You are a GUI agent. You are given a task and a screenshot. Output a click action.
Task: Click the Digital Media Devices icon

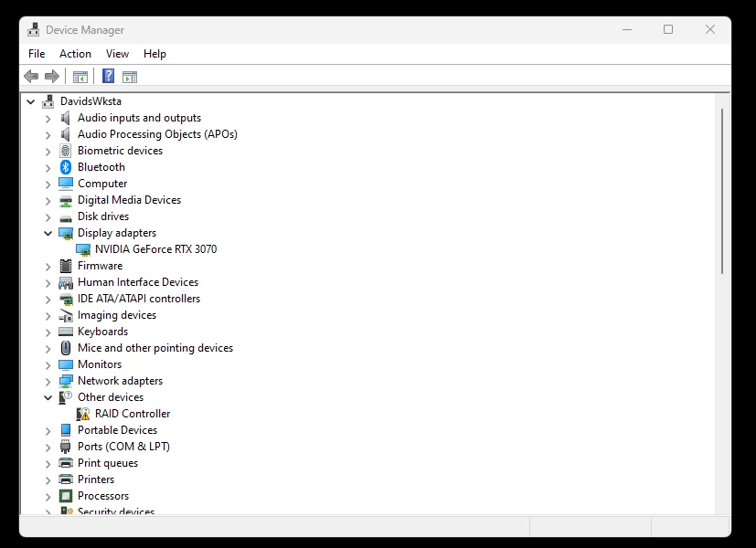pos(66,200)
